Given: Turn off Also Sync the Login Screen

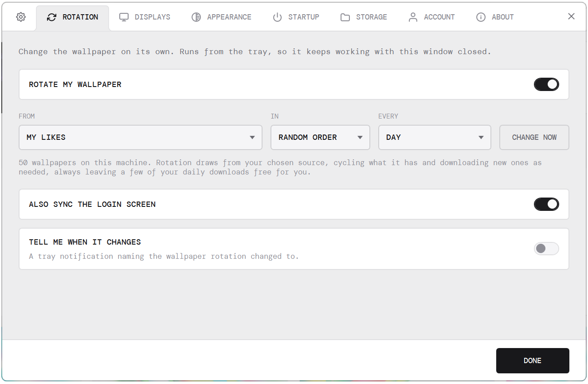Looking at the screenshot, I should pos(546,204).
